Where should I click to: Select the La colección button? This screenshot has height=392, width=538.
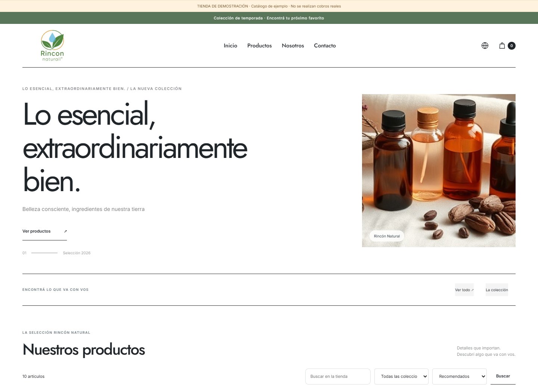(x=497, y=290)
